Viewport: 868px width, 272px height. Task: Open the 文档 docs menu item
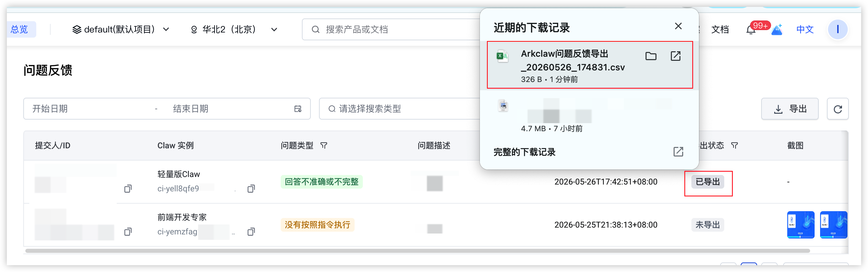(720, 30)
